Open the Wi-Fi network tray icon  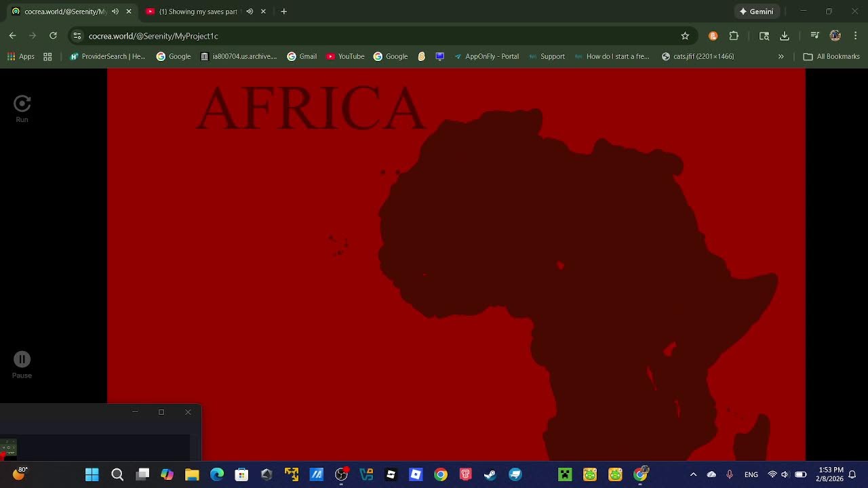pos(772,474)
